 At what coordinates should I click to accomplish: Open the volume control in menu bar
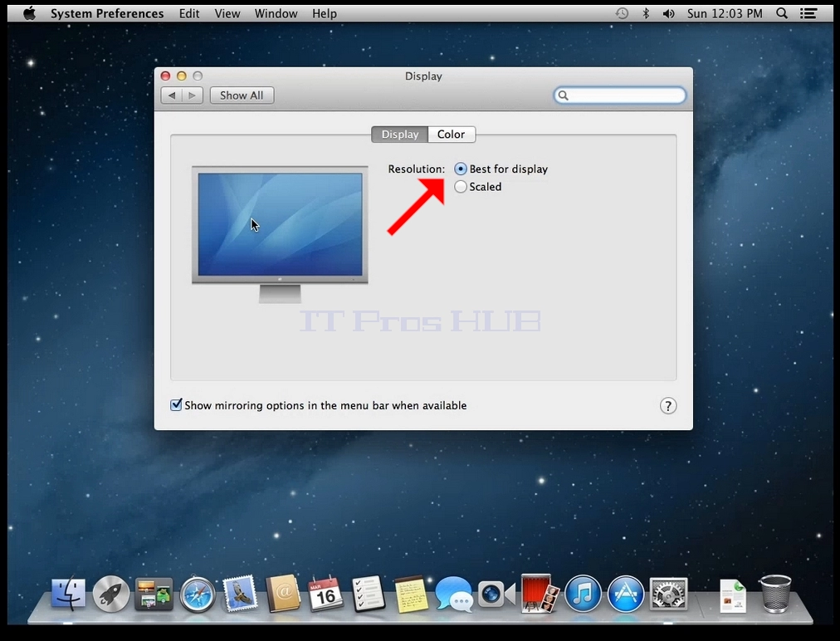668,13
